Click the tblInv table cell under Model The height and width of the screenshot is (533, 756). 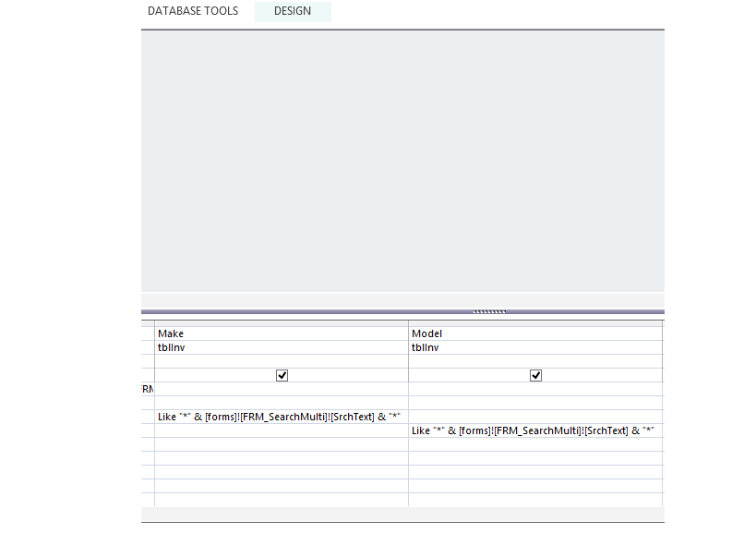coord(535,347)
